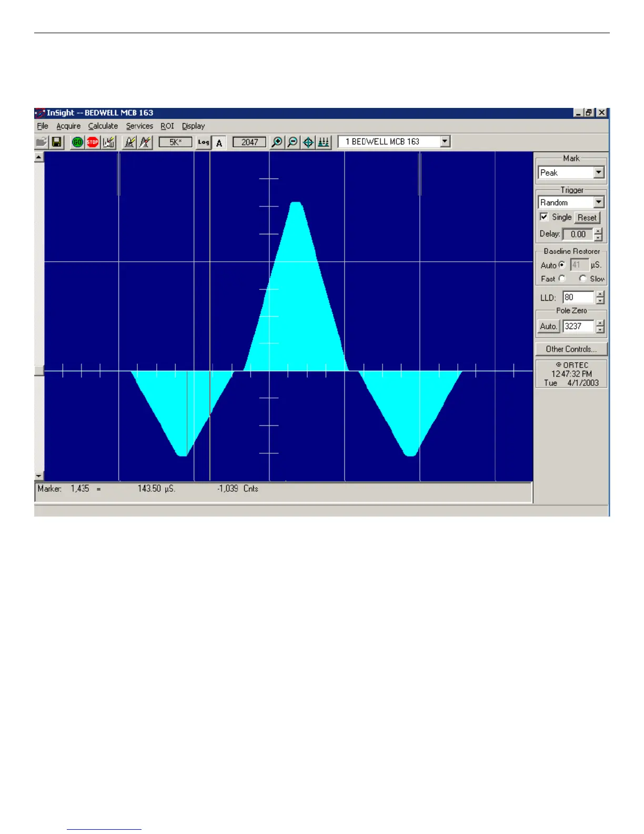Click the open folder toolbar icon
The width and height of the screenshot is (644, 834).
[x=42, y=142]
